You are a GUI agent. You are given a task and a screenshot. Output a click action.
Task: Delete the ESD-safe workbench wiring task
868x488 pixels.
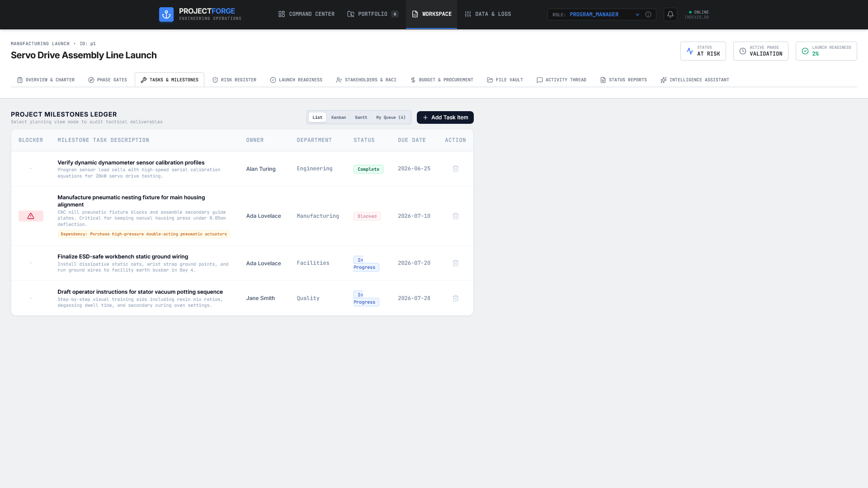(x=456, y=263)
